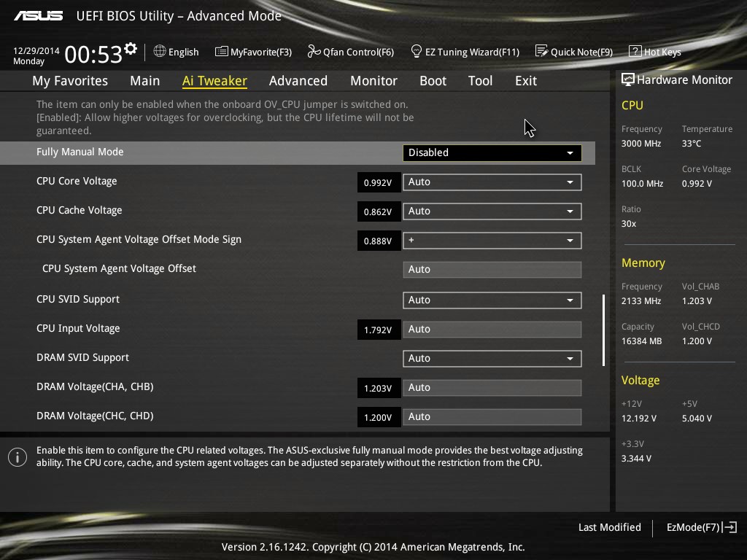Viewport: 747px width, 560px height.
Task: Click DRAM Voltage(CHA, CHB) Auto field
Action: pos(492,388)
